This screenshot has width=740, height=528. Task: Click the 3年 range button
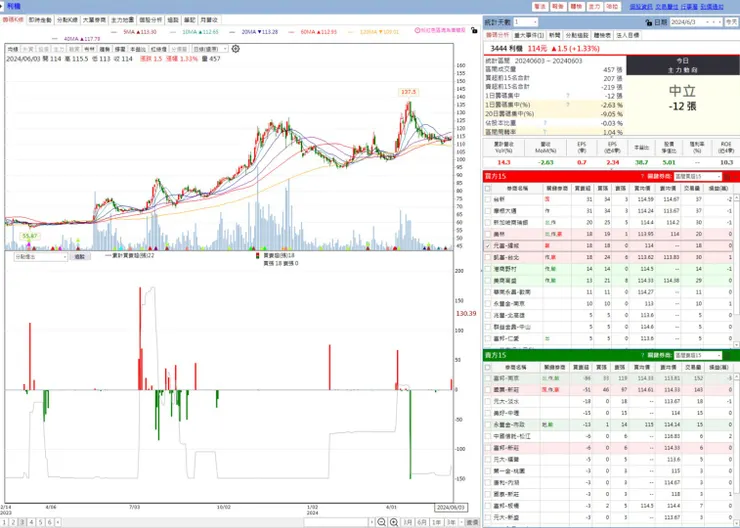451,522
